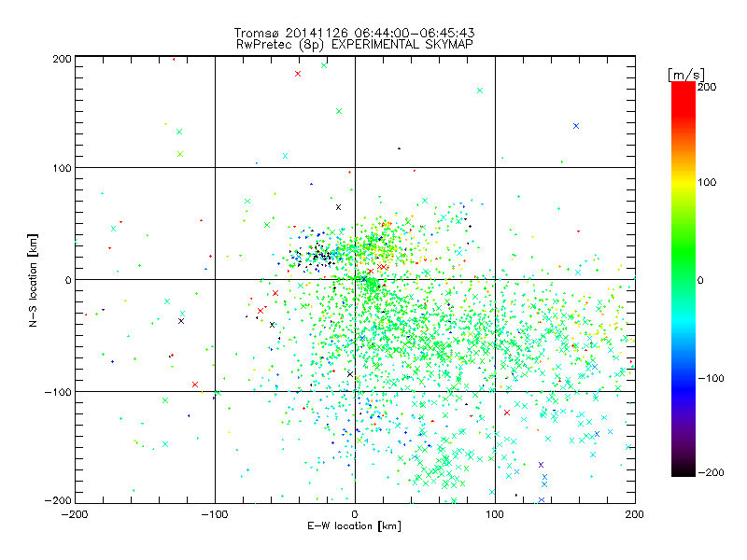Click the y-axis tick label "200"

[62, 59]
